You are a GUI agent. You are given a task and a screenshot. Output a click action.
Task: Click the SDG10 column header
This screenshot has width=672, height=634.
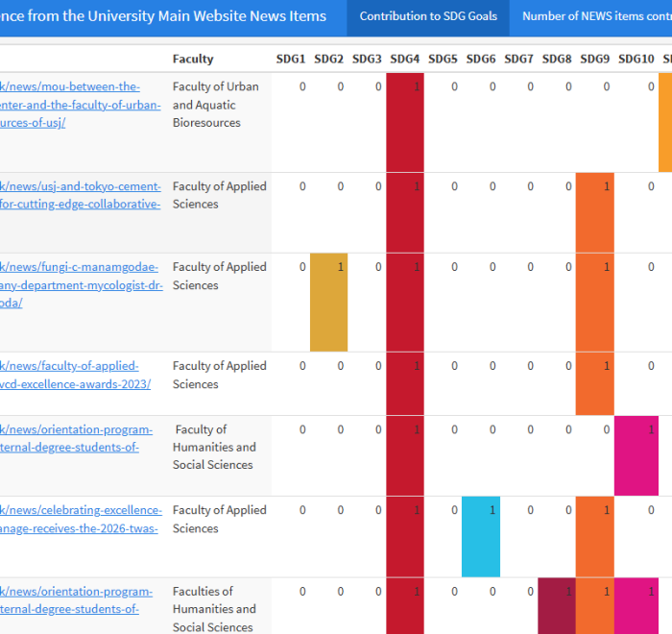tap(635, 60)
